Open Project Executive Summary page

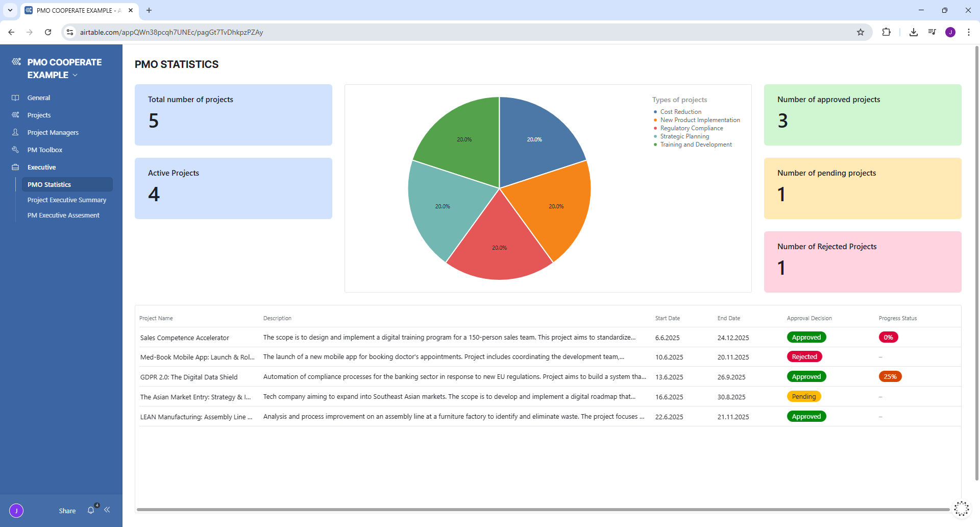(x=67, y=200)
